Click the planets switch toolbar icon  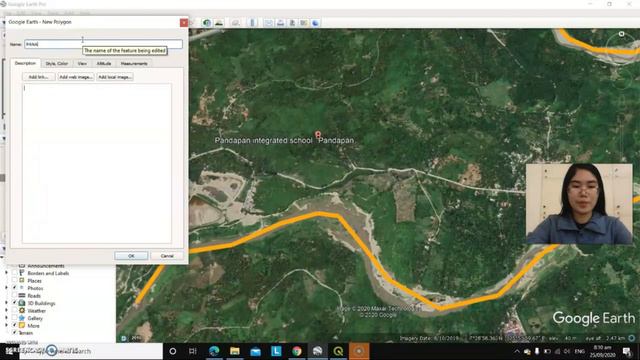tap(236, 23)
